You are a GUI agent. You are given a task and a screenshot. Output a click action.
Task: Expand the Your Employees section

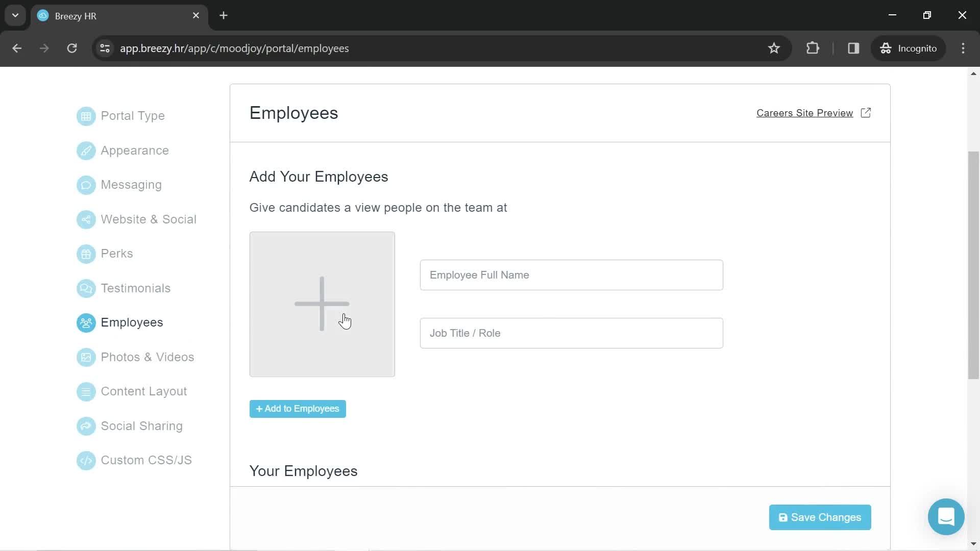(x=304, y=471)
